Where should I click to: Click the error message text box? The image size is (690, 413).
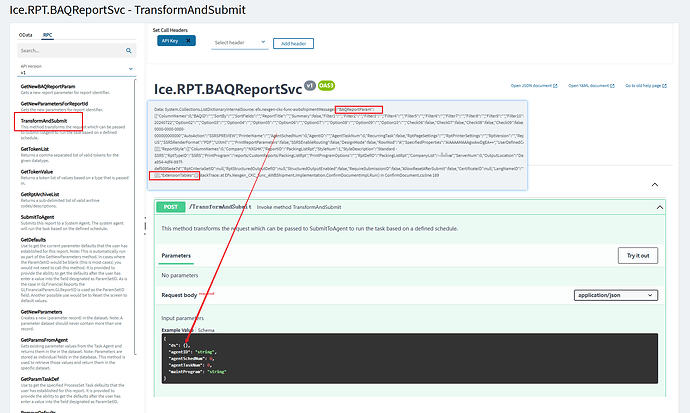coord(337,145)
